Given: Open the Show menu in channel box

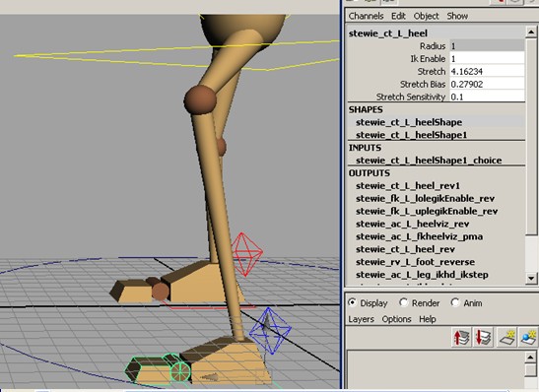Looking at the screenshot, I should tap(457, 16).
